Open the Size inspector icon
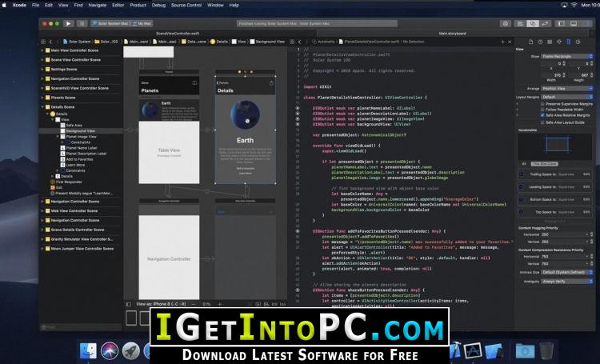 pyautogui.click(x=568, y=42)
